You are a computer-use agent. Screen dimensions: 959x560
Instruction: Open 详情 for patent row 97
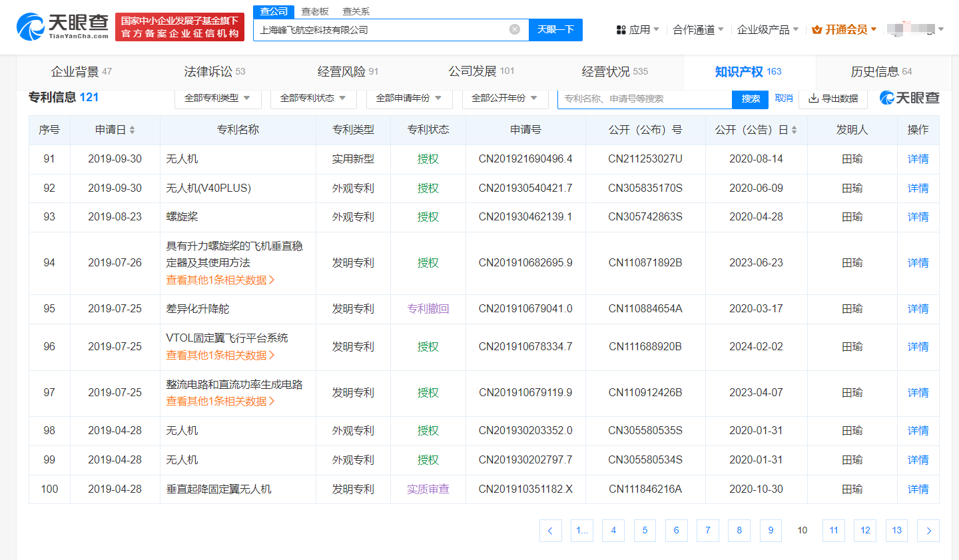(x=918, y=393)
